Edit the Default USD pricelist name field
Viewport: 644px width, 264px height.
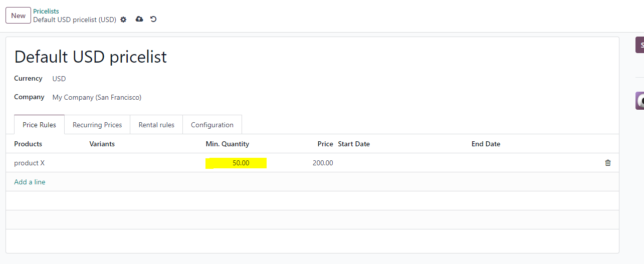(91, 57)
